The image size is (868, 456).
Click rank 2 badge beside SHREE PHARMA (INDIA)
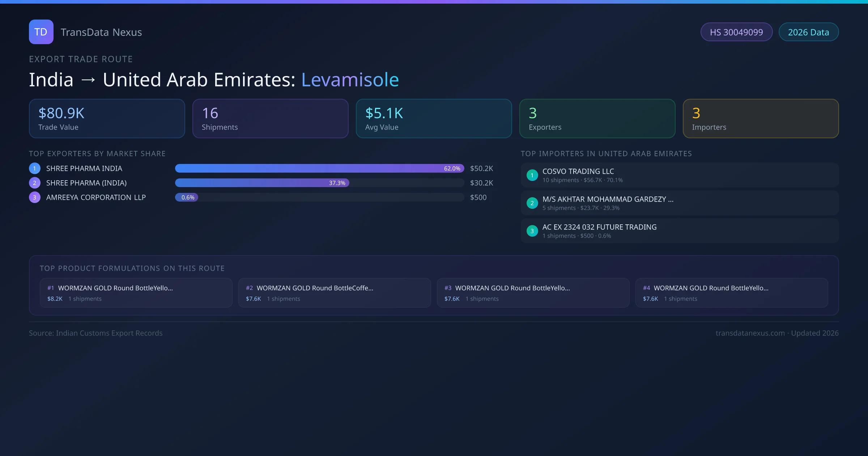click(35, 183)
